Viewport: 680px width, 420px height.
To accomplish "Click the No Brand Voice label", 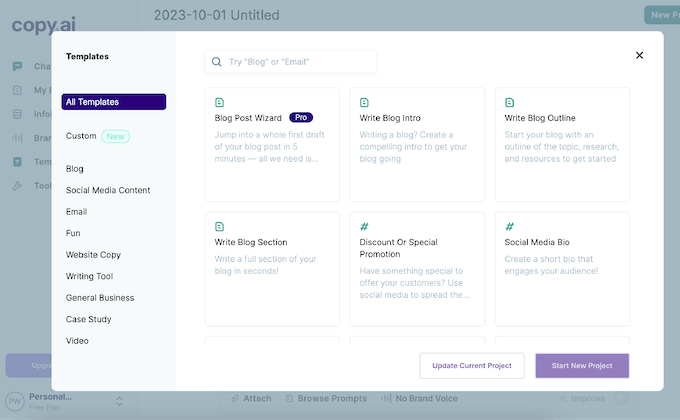I will point(426,398).
